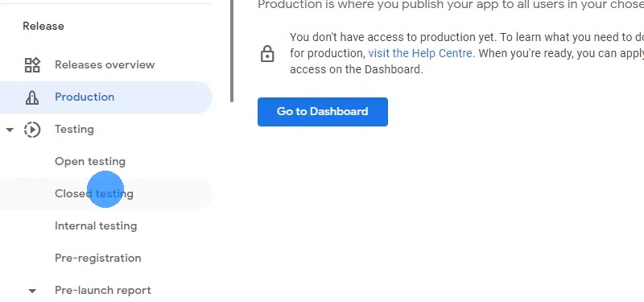Open the Testing menu item
The height and width of the screenshot is (302, 644).
click(74, 130)
